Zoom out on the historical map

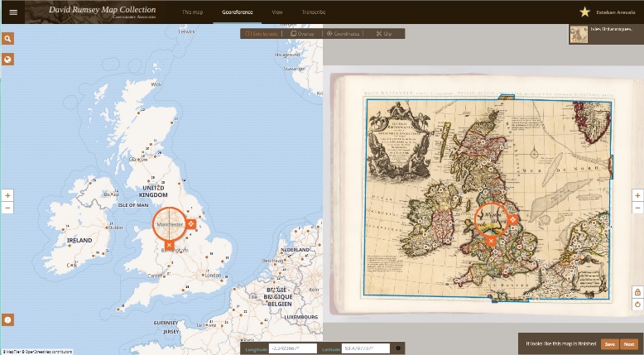pyautogui.click(x=637, y=208)
